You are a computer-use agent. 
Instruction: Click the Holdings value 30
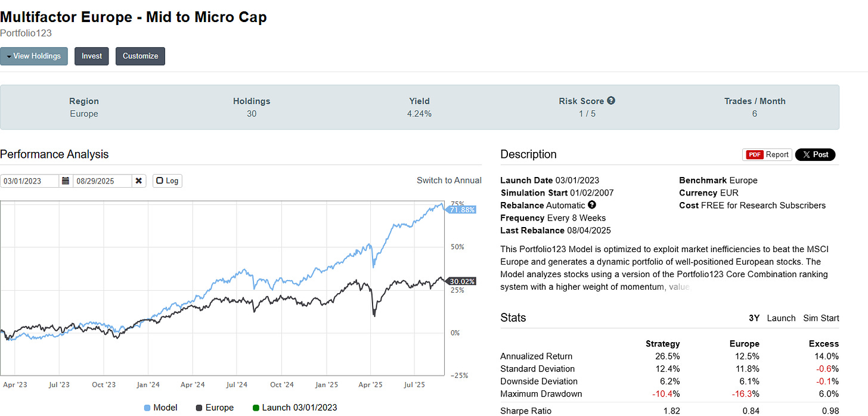pyautogui.click(x=252, y=113)
